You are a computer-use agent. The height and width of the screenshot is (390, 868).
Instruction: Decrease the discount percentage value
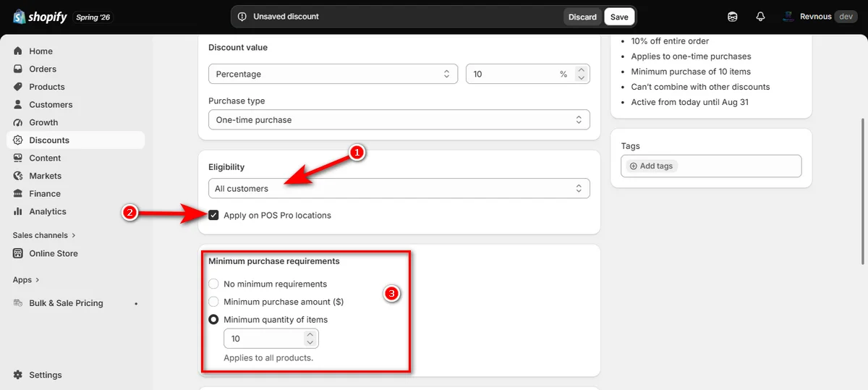point(581,78)
